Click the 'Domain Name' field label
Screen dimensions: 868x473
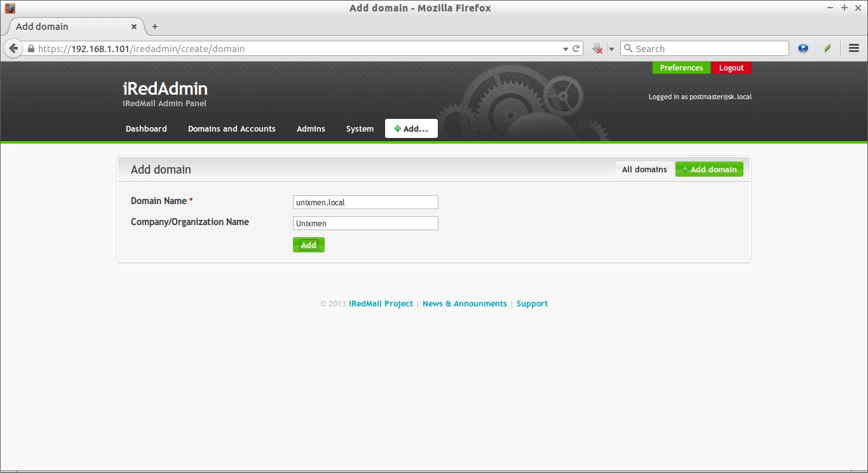pyautogui.click(x=159, y=201)
